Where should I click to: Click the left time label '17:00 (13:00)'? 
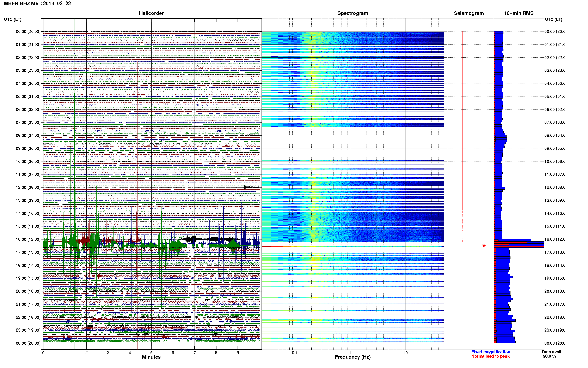pos(28,252)
